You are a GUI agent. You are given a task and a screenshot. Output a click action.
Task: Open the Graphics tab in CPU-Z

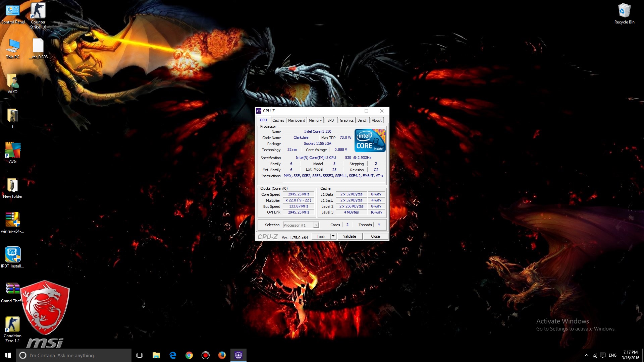pyautogui.click(x=346, y=120)
